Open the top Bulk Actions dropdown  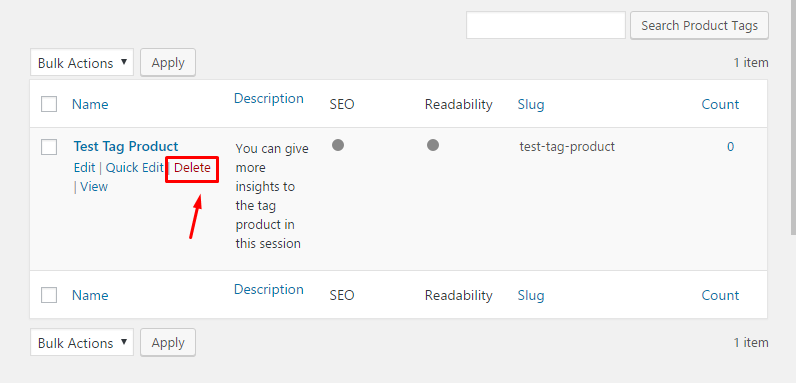(x=82, y=62)
